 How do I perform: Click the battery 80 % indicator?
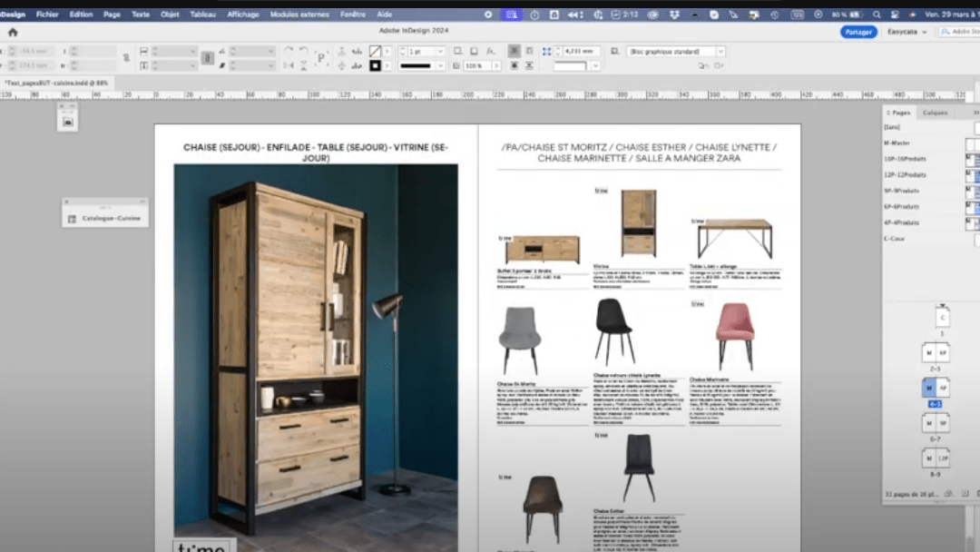click(x=848, y=15)
